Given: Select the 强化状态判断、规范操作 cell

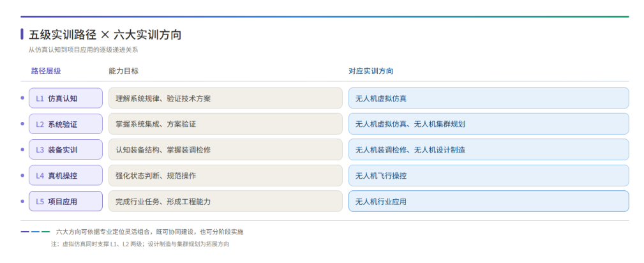Looking at the screenshot, I should coord(225,176).
